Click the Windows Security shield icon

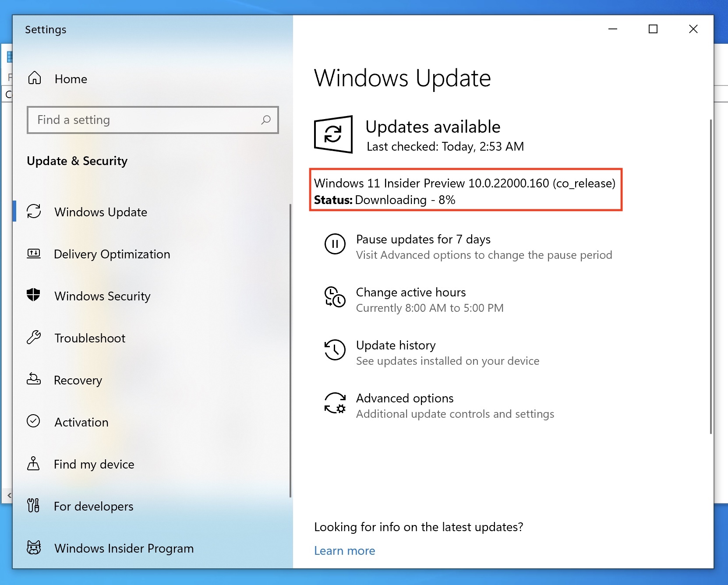click(33, 295)
